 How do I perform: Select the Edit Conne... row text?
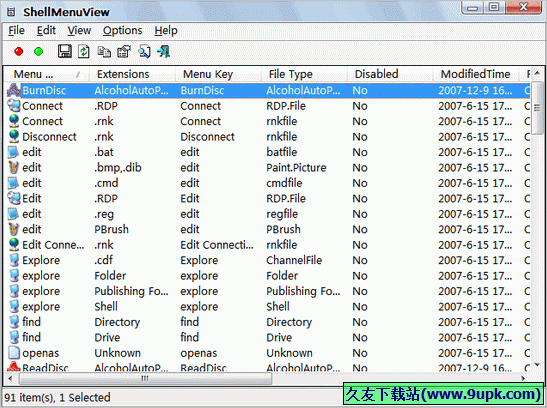point(53,245)
